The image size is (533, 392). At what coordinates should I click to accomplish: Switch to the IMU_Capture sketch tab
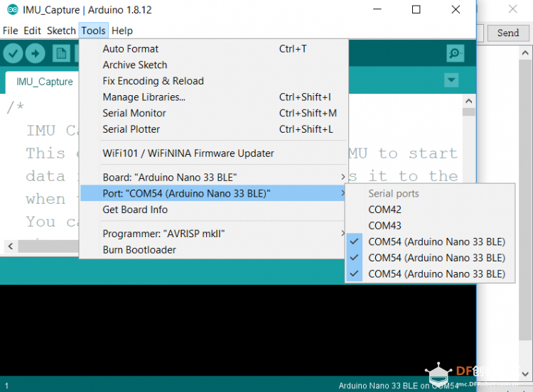(x=45, y=82)
